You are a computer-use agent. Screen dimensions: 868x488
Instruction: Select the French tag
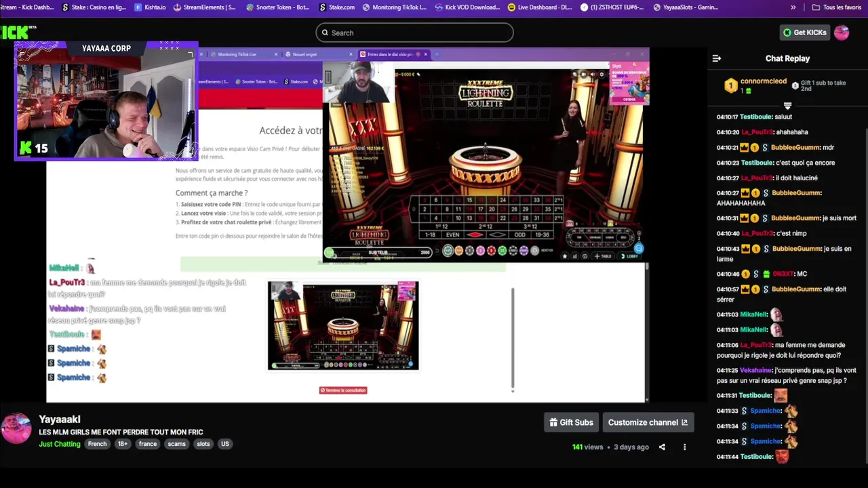(97, 444)
